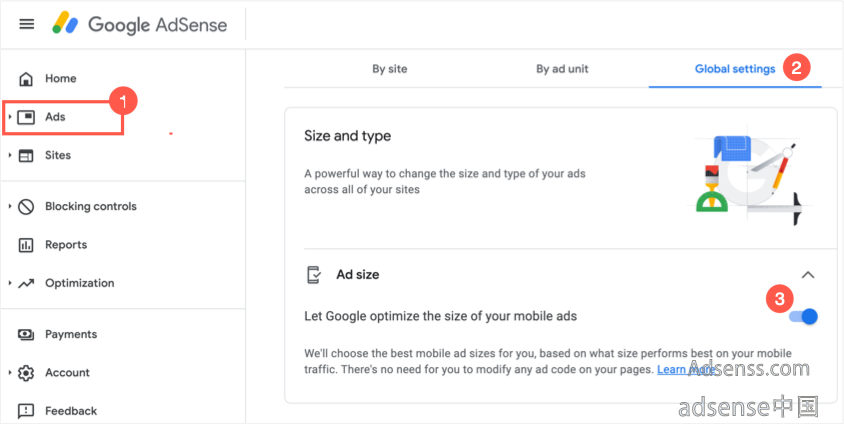Click the Account label in sidebar
This screenshot has width=844, height=424.
[67, 373]
